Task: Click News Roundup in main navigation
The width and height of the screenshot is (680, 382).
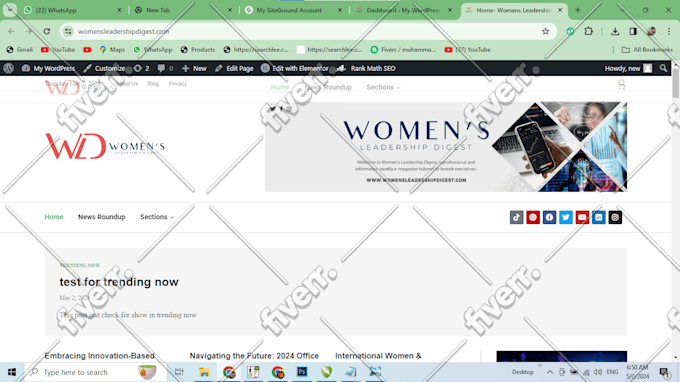Action: click(x=101, y=217)
